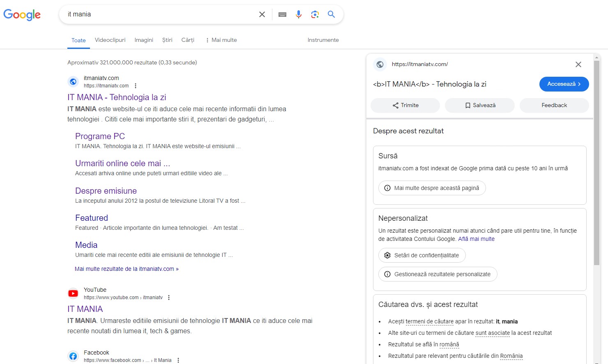Click the panel's vertical scrollbar thumb
Screen dimensions: 608x364
coord(597,163)
